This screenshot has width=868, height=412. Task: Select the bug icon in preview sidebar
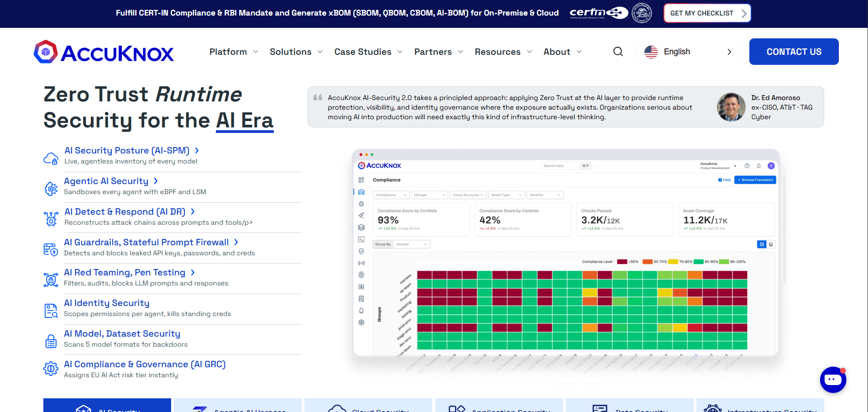coord(361,204)
